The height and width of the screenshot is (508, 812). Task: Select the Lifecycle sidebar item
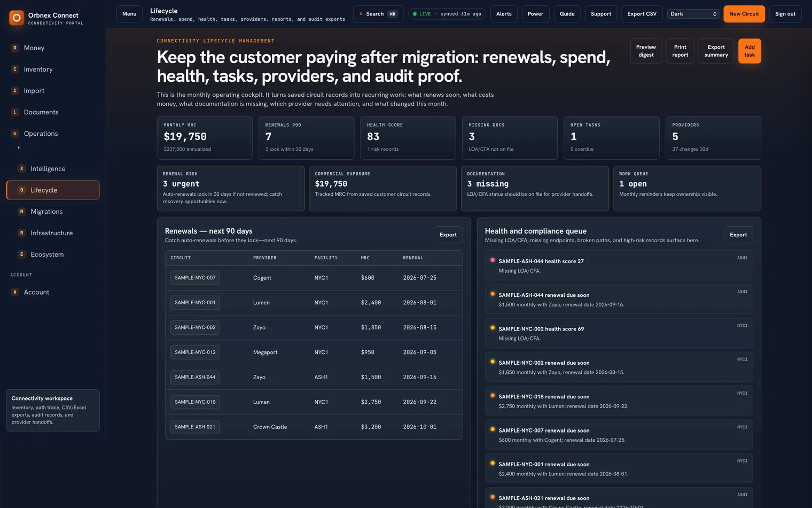(53, 190)
